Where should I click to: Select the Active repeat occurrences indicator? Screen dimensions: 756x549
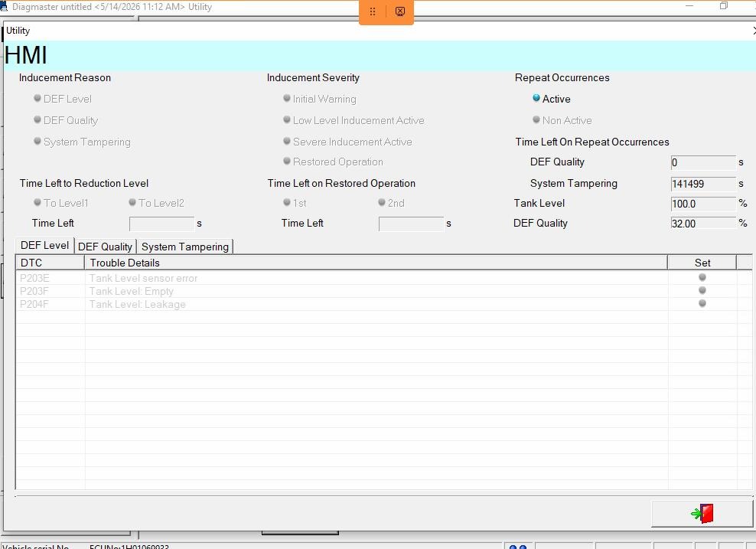[536, 98]
